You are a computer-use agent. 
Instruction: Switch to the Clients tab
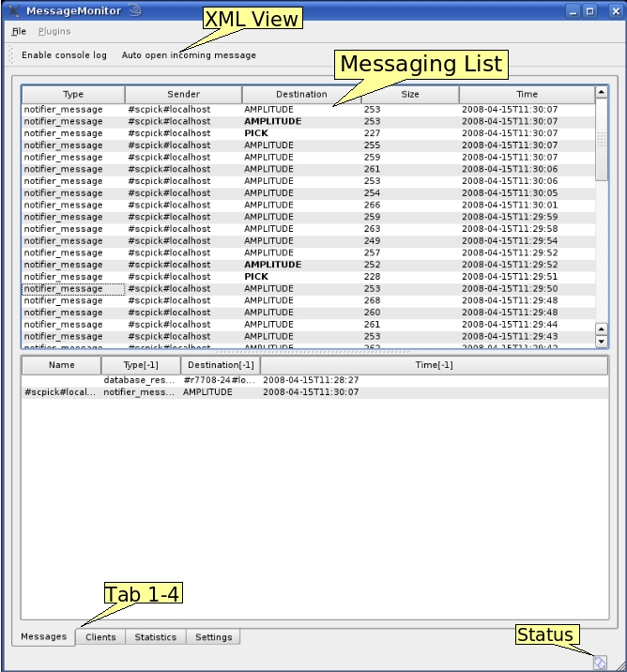pos(100,637)
